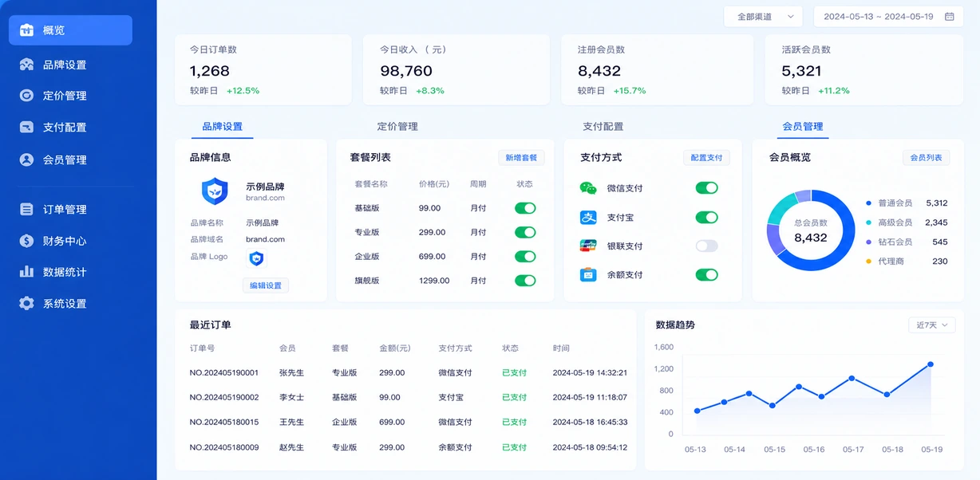Click the 已支付 status for 张先生's order
Screen dimensions: 980x480
point(514,372)
